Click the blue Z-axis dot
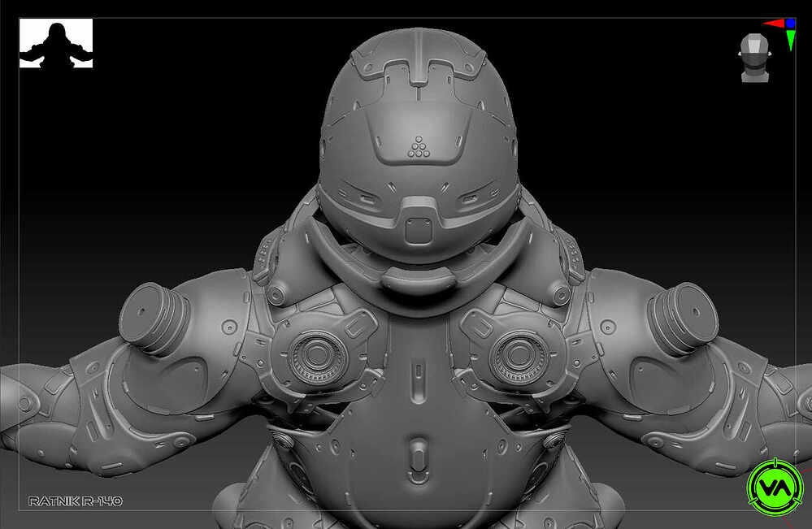Image resolution: width=812 pixels, height=529 pixels. coord(790,24)
